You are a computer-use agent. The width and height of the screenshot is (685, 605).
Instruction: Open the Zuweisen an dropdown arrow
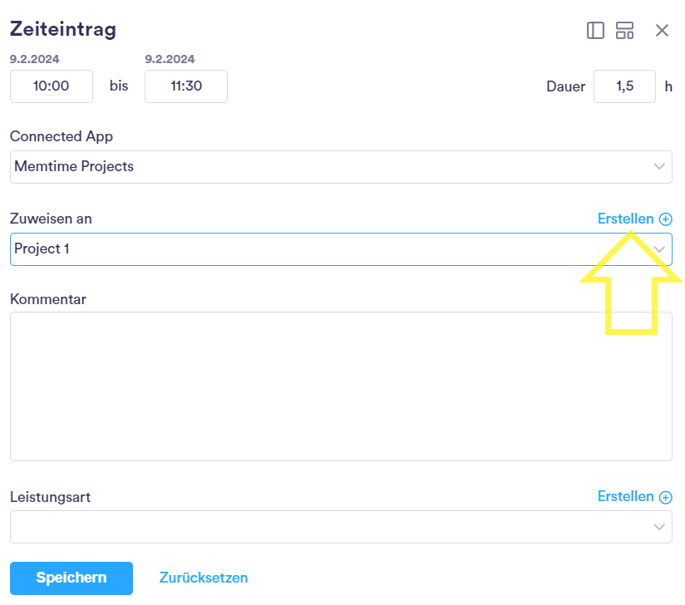[x=659, y=249]
